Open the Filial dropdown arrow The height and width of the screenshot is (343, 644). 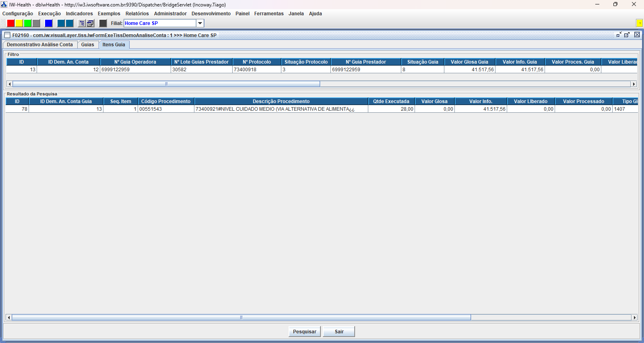[x=200, y=23]
